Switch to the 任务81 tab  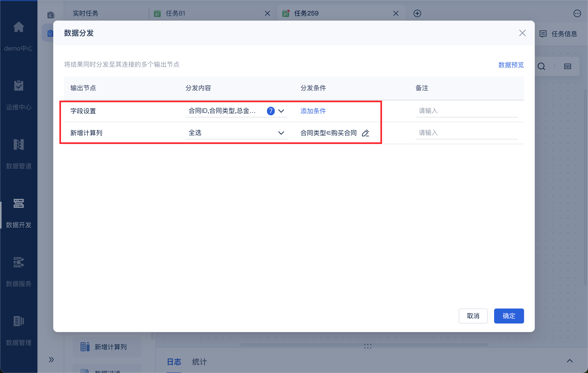(x=175, y=13)
